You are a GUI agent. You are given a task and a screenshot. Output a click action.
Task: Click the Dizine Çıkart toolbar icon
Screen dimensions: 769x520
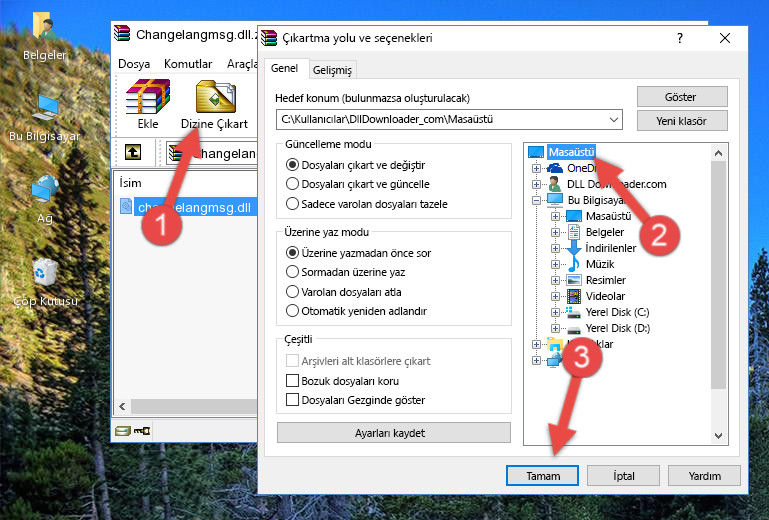coord(214,104)
